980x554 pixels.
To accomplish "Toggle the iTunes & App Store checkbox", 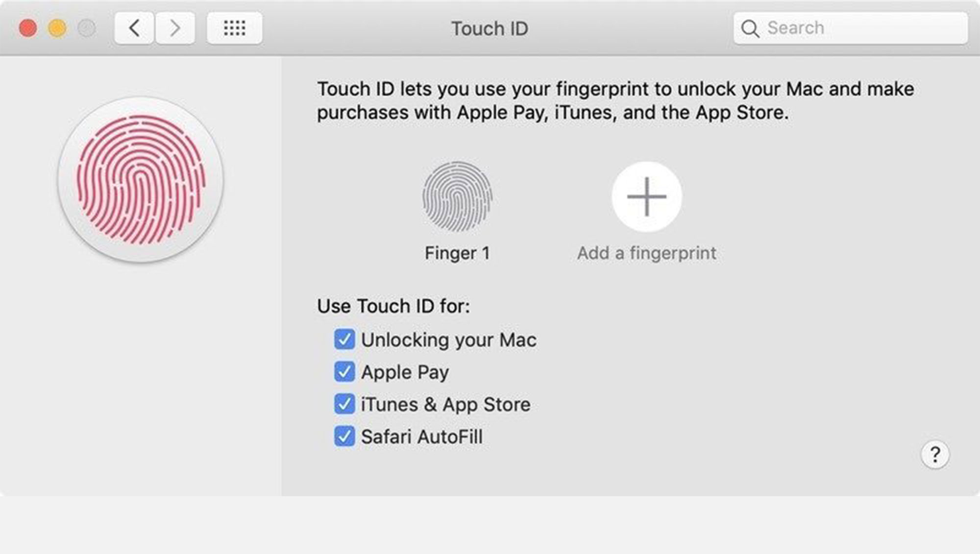I will tap(344, 404).
